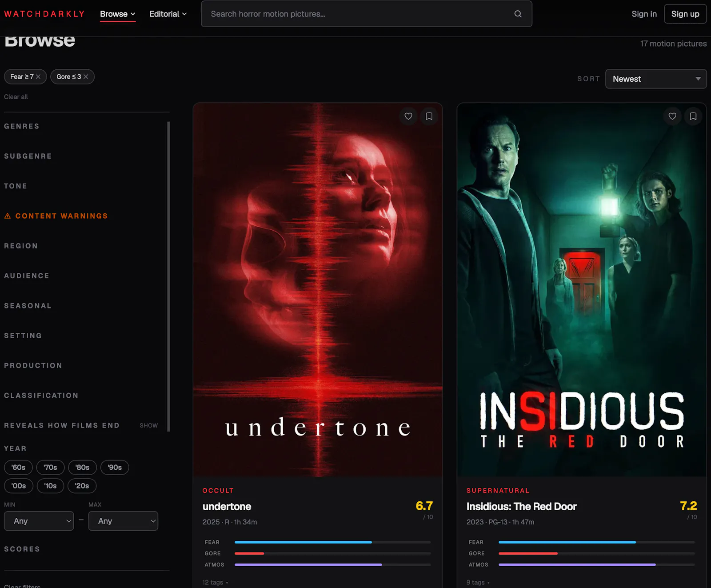Click the Supernatural genre label on Insidious
The width and height of the screenshot is (711, 588).
click(x=498, y=491)
